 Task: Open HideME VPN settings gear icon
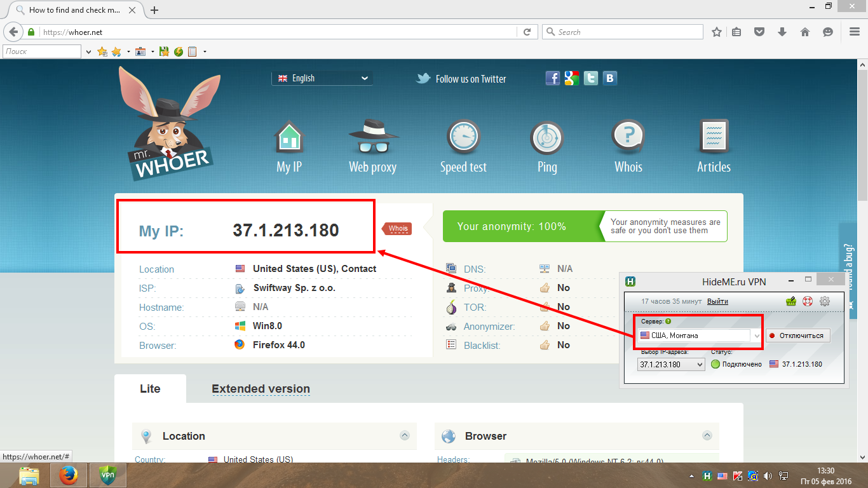[825, 301]
